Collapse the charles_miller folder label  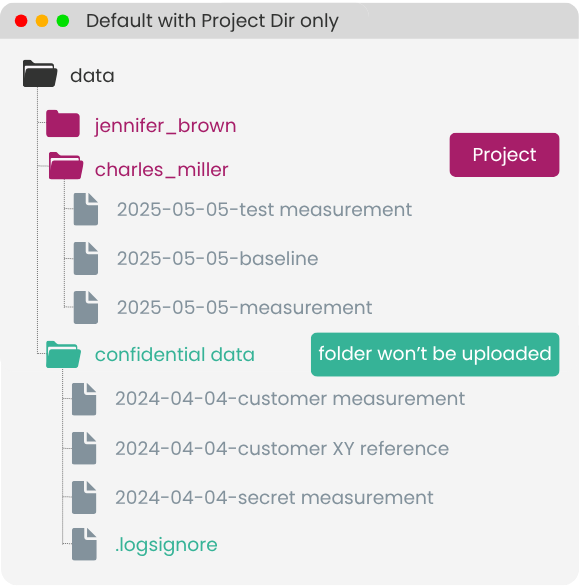pyautogui.click(x=161, y=170)
